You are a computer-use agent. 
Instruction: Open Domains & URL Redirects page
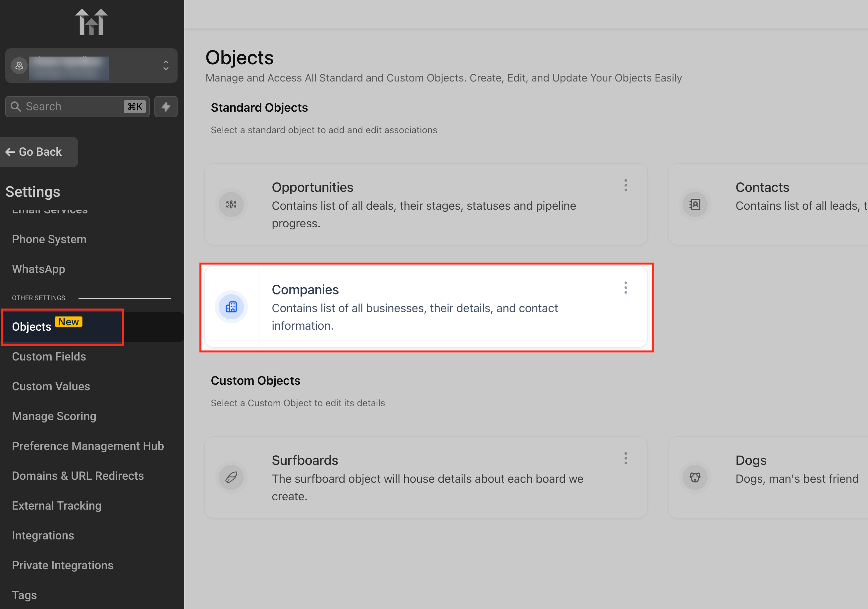coord(78,475)
